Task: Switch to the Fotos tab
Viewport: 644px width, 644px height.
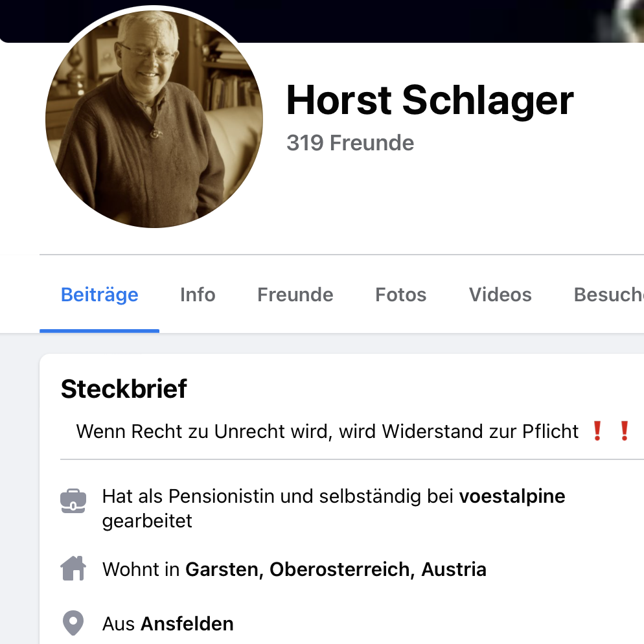Action: coord(401,295)
